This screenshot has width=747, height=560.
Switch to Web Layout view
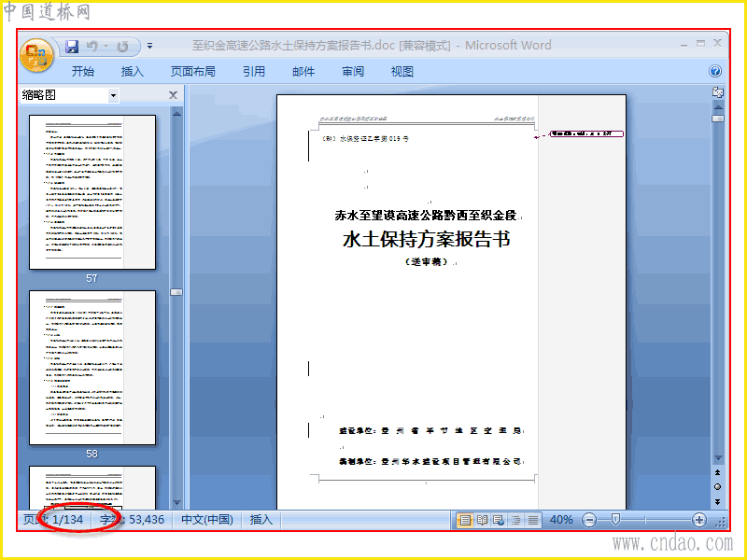(499, 520)
